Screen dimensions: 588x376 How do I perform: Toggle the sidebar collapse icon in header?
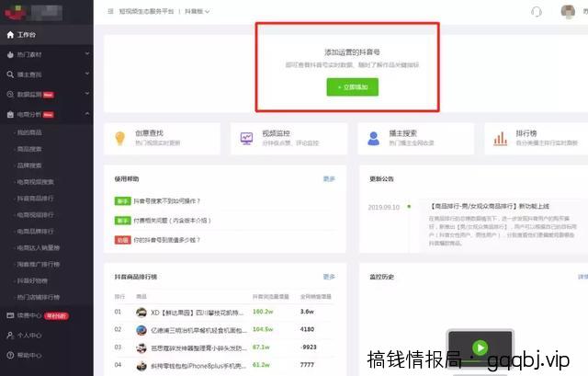click(110, 11)
